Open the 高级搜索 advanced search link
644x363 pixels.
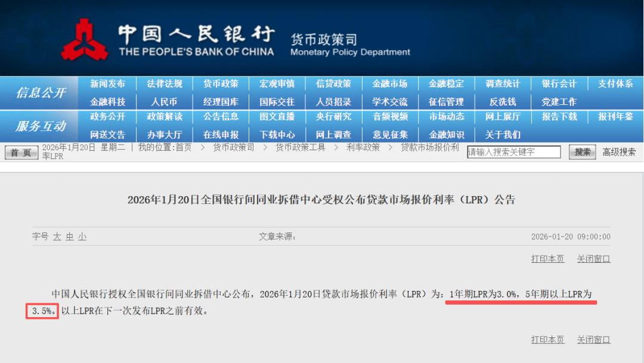tap(619, 152)
